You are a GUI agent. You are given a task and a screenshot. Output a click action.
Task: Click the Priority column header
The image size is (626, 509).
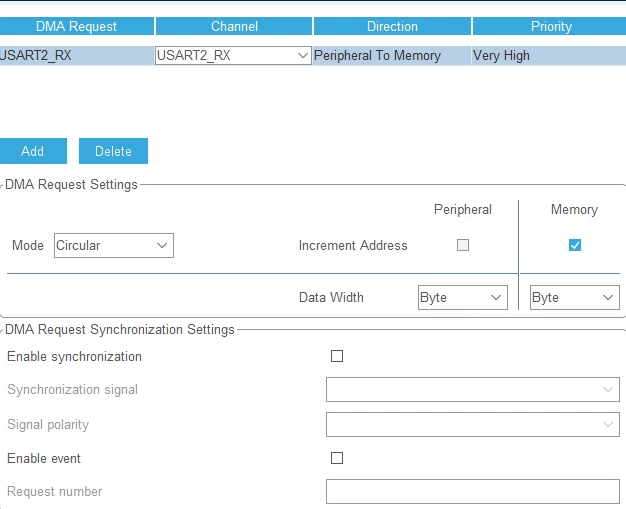[550, 26]
